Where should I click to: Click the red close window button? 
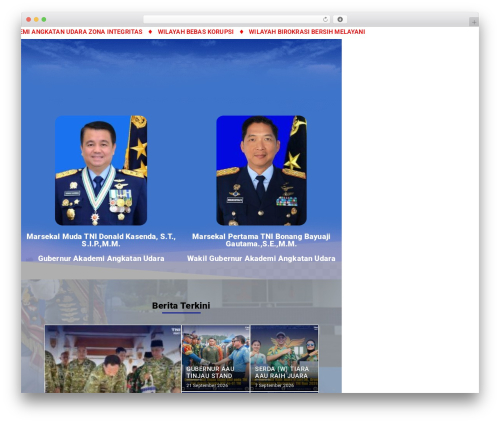point(29,20)
